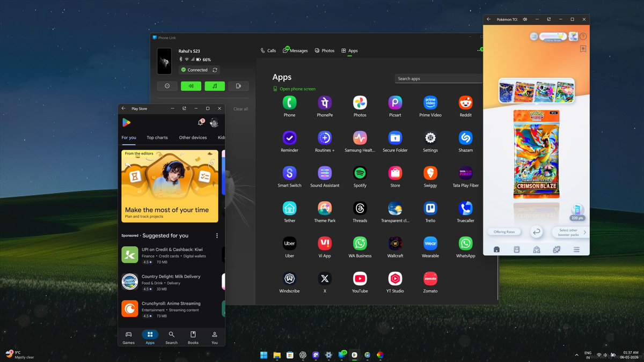Switch to the Photos tab in Phone Link
644x362 pixels.
325,50
